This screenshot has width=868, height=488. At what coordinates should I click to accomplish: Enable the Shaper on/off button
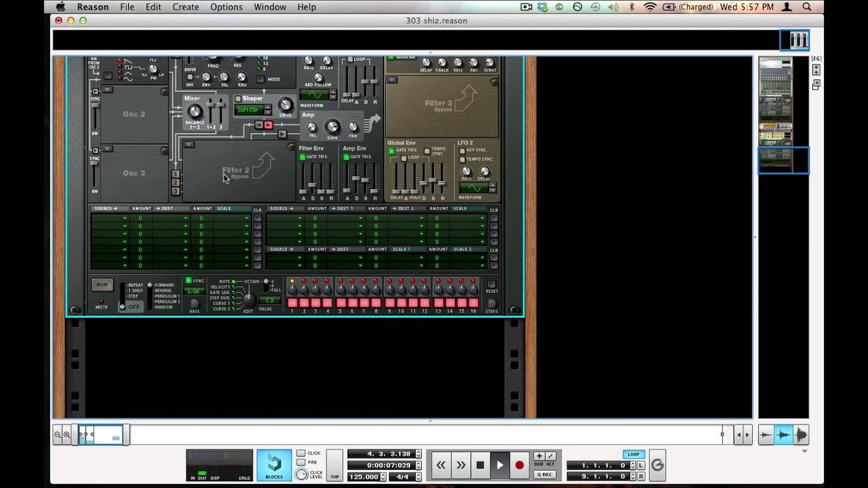click(238, 99)
